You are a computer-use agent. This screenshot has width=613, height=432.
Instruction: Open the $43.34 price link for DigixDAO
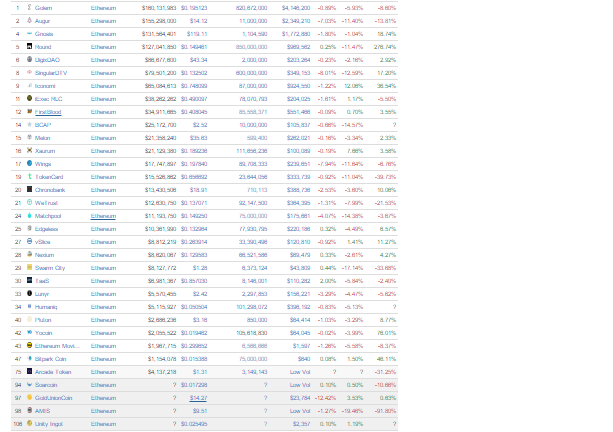[x=198, y=60]
